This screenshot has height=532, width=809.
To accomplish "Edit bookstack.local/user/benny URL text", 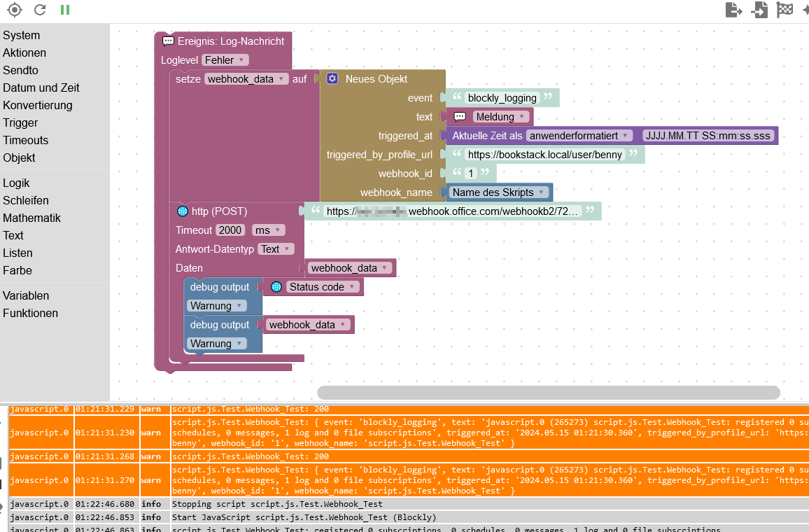I will pos(545,155).
